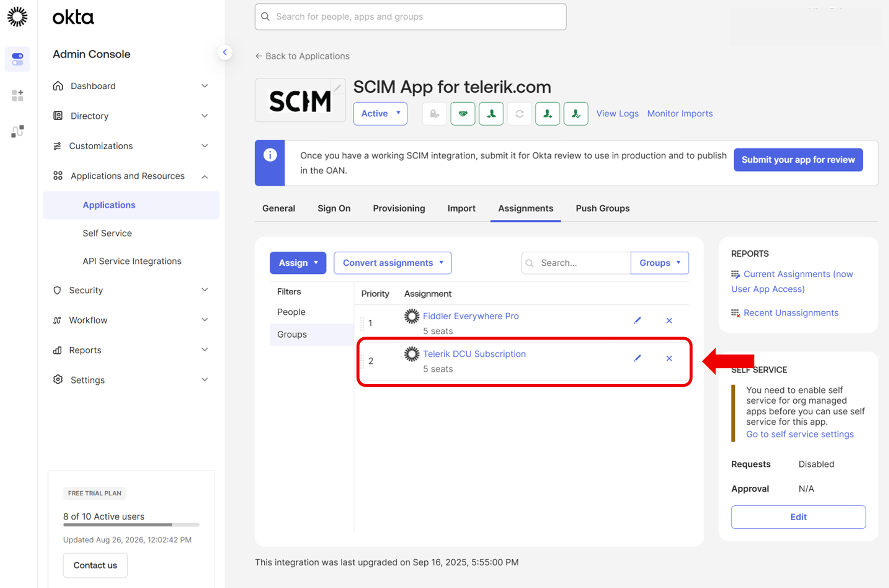Click the grayed sync arrows icon button
Viewport: 889px width, 588px height.
click(520, 114)
